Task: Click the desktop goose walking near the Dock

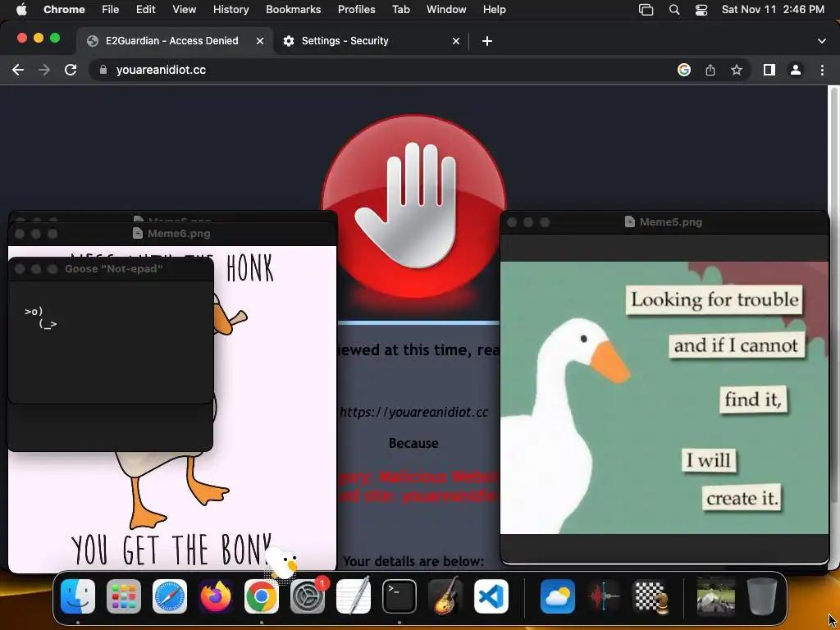Action: [282, 564]
